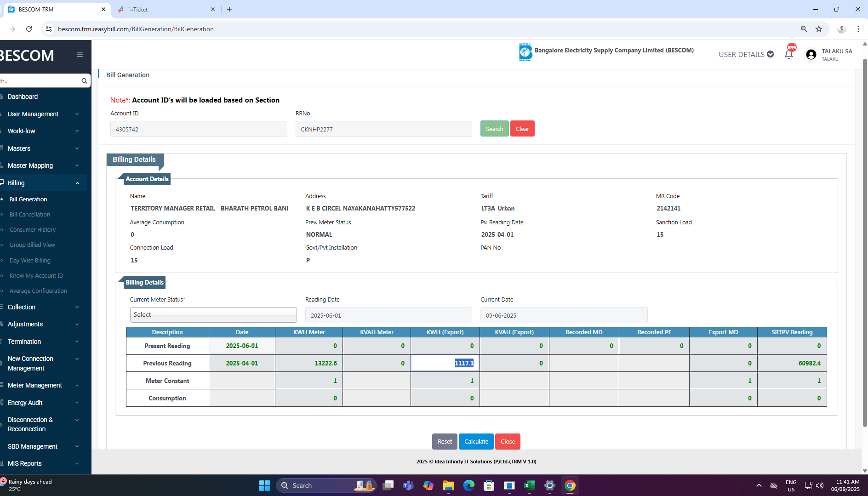Click the BESCOM logo in header
The image size is (868, 496).
tap(525, 52)
